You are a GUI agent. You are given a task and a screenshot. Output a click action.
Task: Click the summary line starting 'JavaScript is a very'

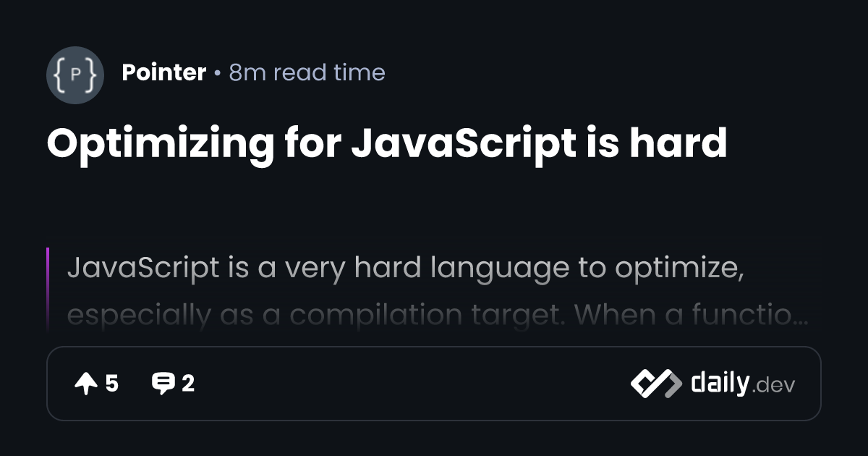(x=405, y=269)
